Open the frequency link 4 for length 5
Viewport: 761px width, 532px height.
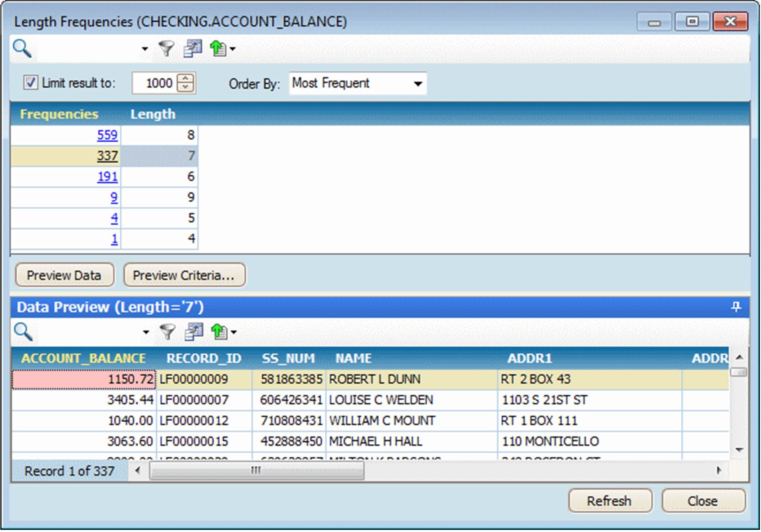coord(114,218)
